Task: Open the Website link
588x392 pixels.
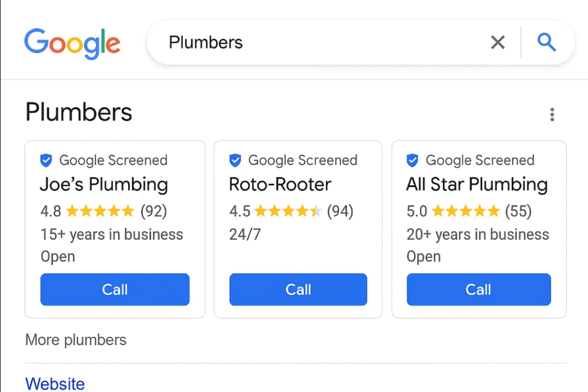Action: [55, 384]
